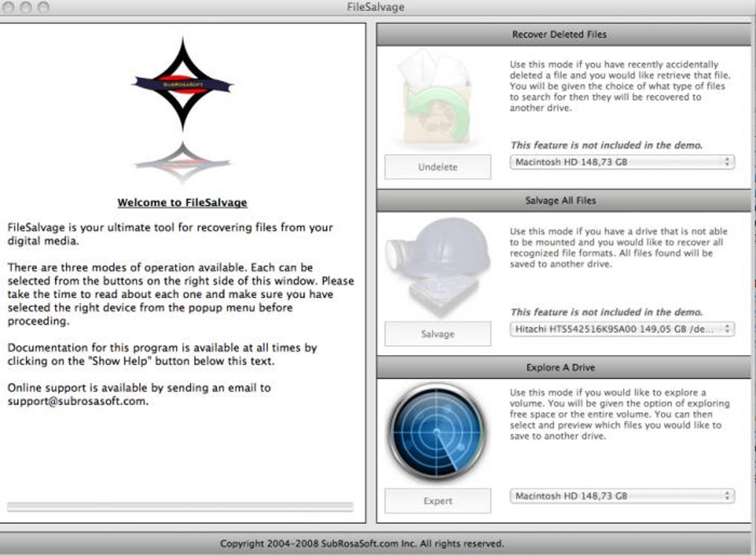
Task: Select the Salvage All Files header
Action: tap(563, 201)
